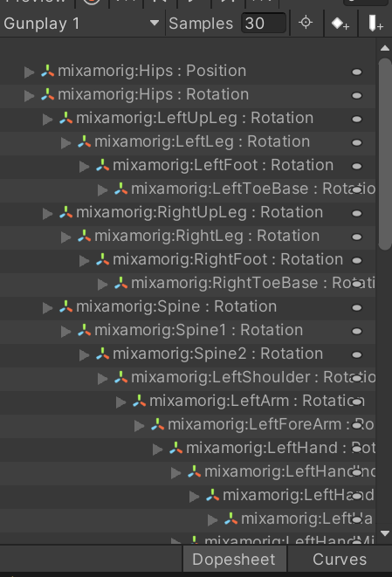The width and height of the screenshot is (392, 577).
Task: Click the scroll down arrow of the property list
Action: tap(385, 533)
